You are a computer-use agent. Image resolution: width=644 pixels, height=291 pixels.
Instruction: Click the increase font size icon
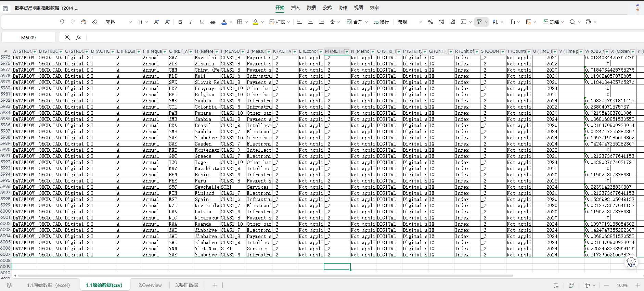click(x=156, y=22)
